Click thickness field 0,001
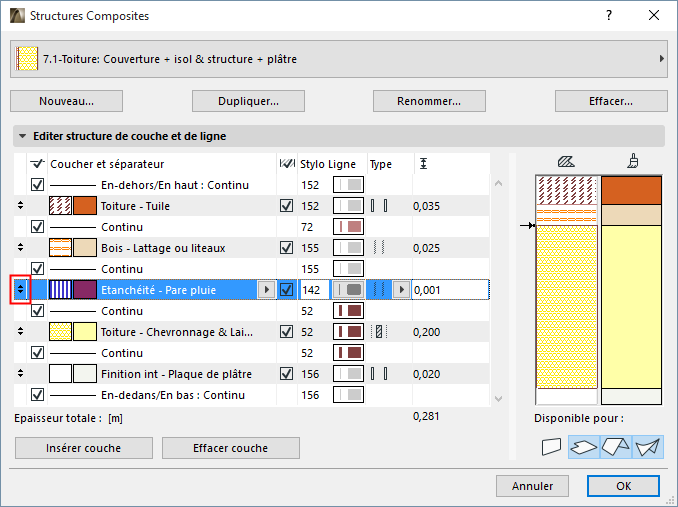 click(451, 290)
